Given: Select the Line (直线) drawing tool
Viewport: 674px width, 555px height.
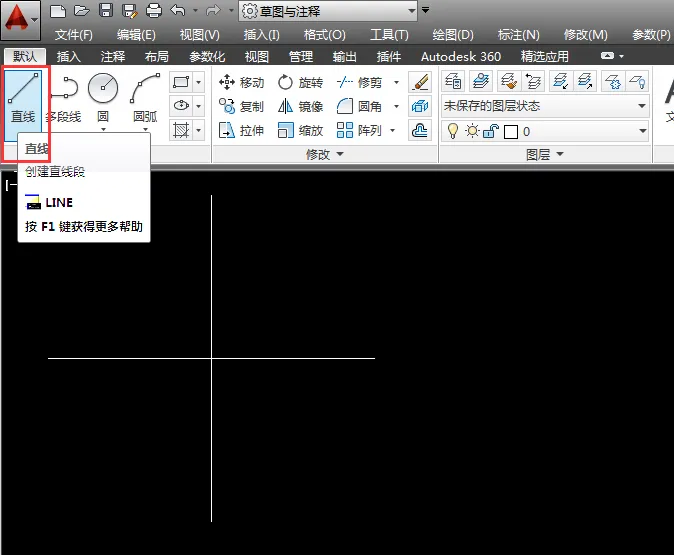Looking at the screenshot, I should click(23, 100).
